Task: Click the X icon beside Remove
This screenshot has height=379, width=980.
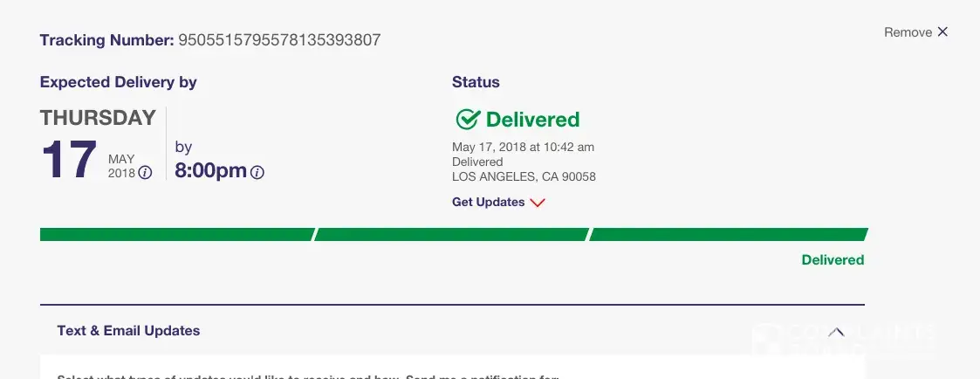Action: click(x=942, y=32)
